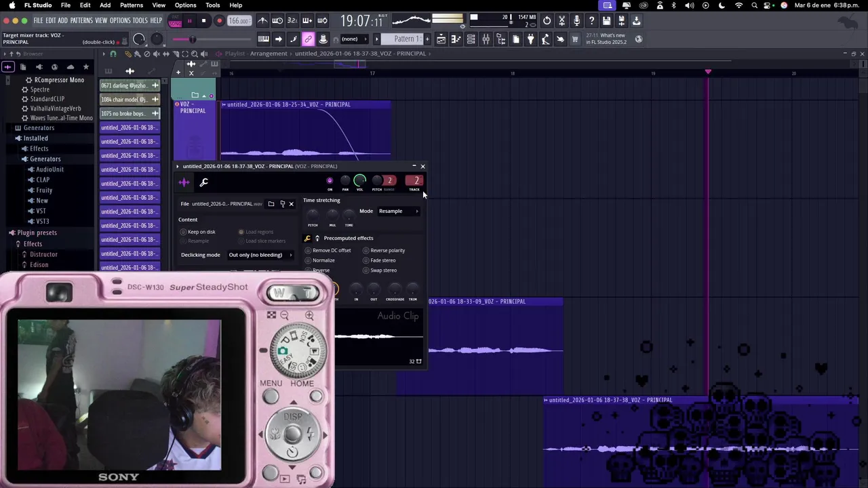
Task: Enable Swap stereo effect
Action: pyautogui.click(x=380, y=270)
